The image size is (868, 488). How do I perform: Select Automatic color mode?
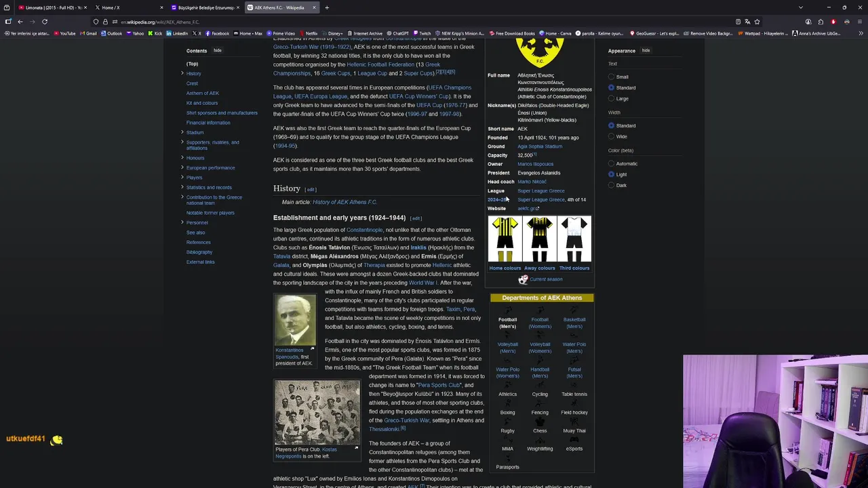[611, 163]
